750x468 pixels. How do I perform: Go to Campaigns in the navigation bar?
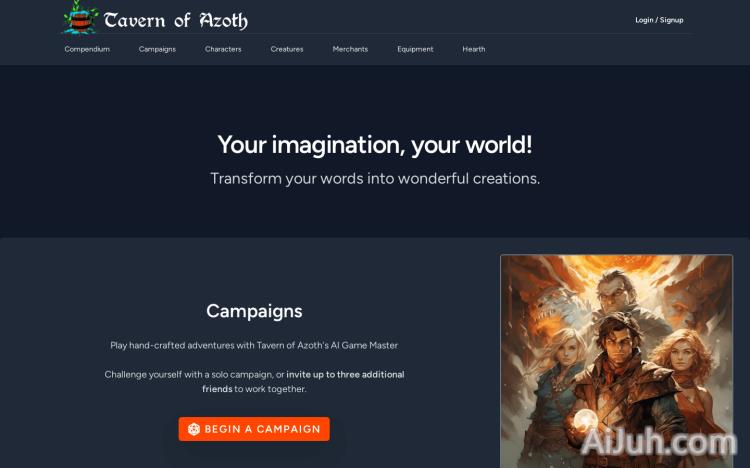[157, 49]
